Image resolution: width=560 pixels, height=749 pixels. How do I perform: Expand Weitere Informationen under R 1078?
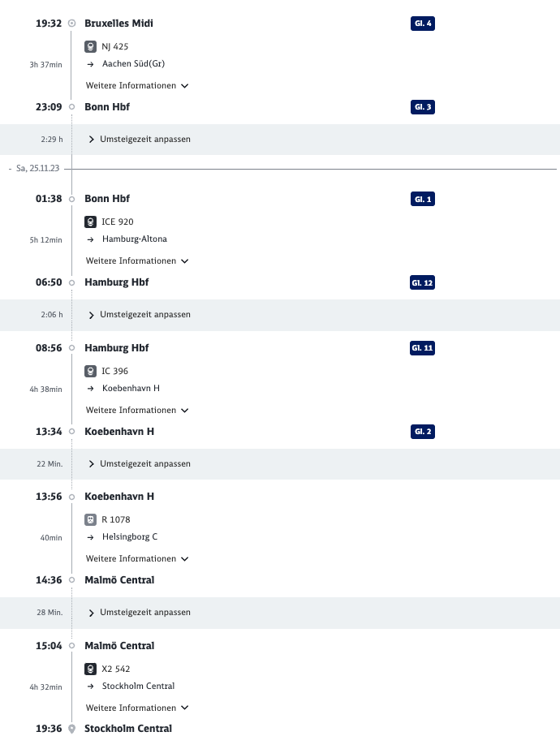click(x=137, y=559)
